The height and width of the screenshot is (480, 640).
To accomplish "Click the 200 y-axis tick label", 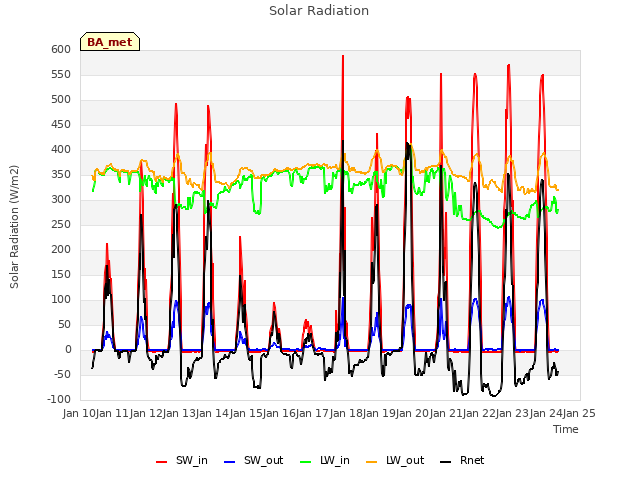I will click(x=61, y=250).
